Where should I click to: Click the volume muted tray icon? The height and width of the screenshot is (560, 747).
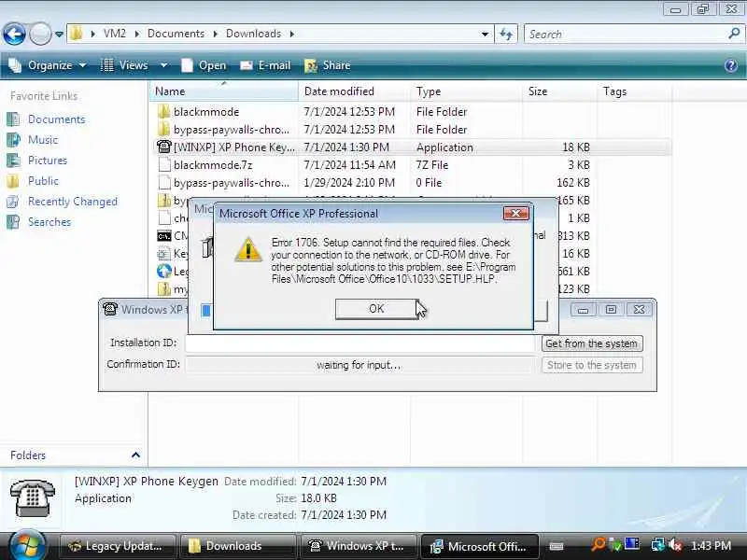[675, 545]
